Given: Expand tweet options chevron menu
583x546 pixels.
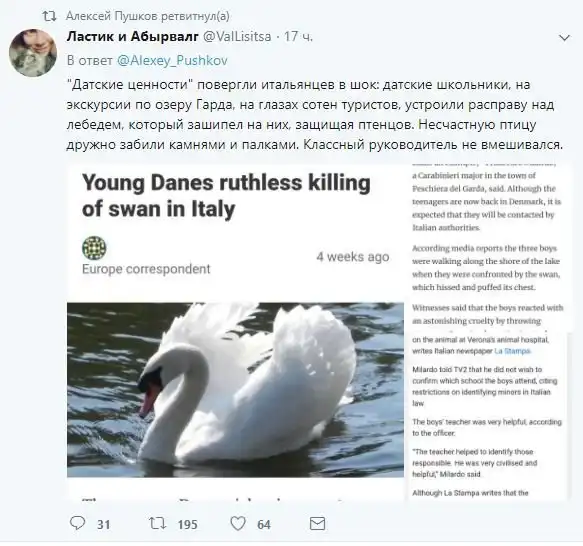Looking at the screenshot, I should tap(564, 38).
